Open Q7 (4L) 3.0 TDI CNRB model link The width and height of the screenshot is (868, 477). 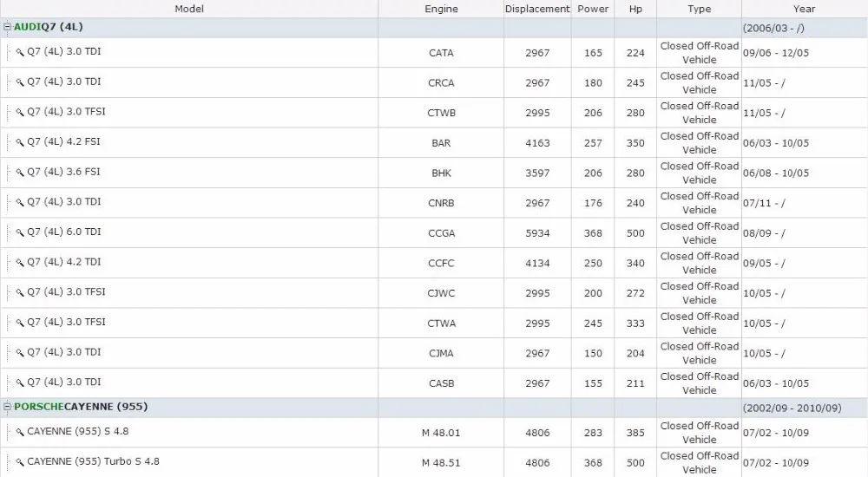(x=63, y=202)
